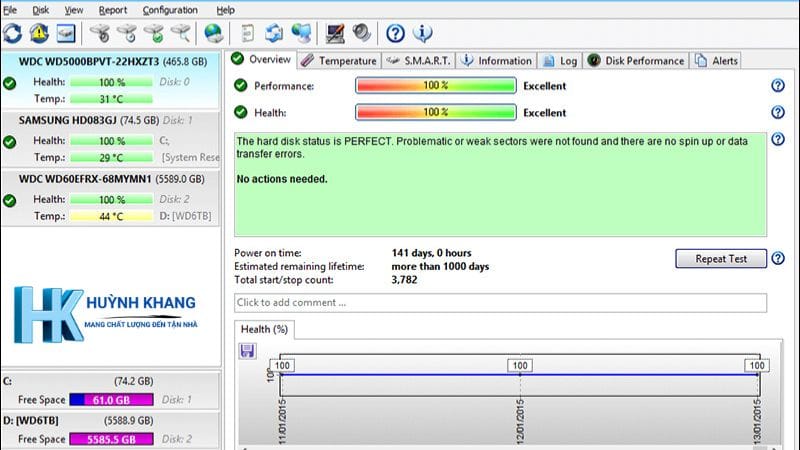Click green check icon beside Performance label
Screen dimensions: 800x450
pos(240,85)
